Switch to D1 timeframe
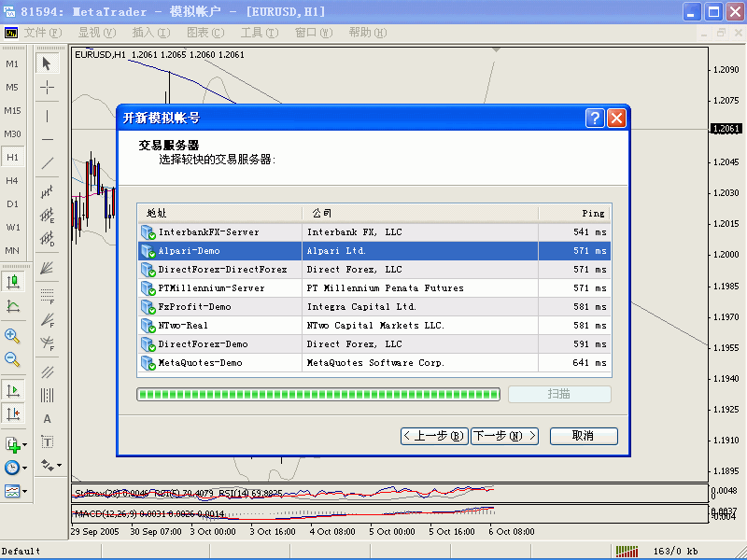 (12, 203)
